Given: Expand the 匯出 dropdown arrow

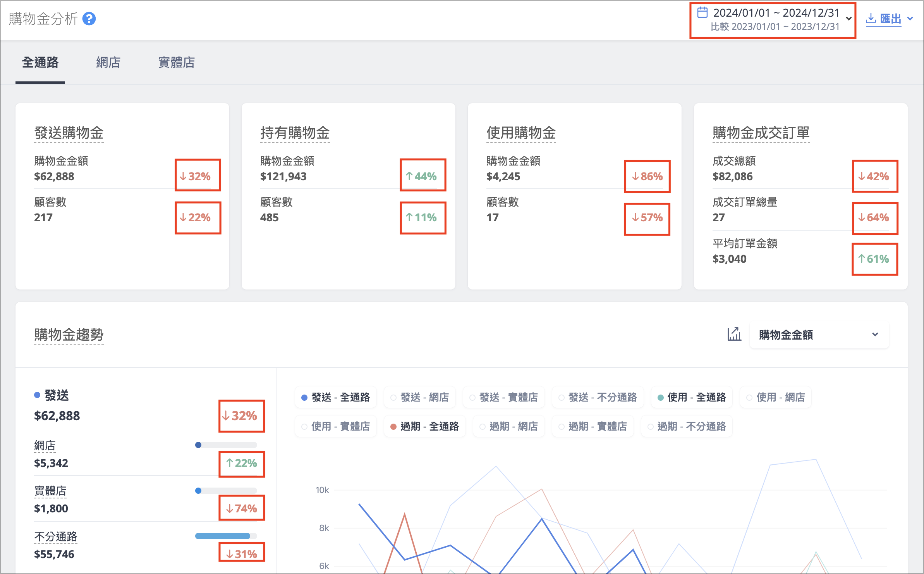Looking at the screenshot, I should point(910,19).
